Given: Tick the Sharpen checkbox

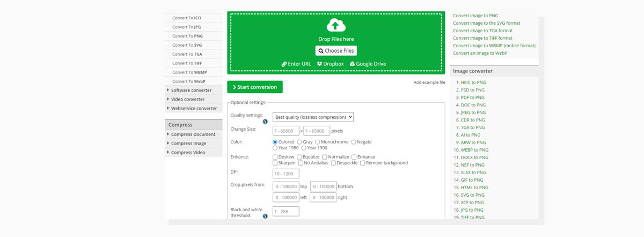Looking at the screenshot, I should pyautogui.click(x=275, y=163).
